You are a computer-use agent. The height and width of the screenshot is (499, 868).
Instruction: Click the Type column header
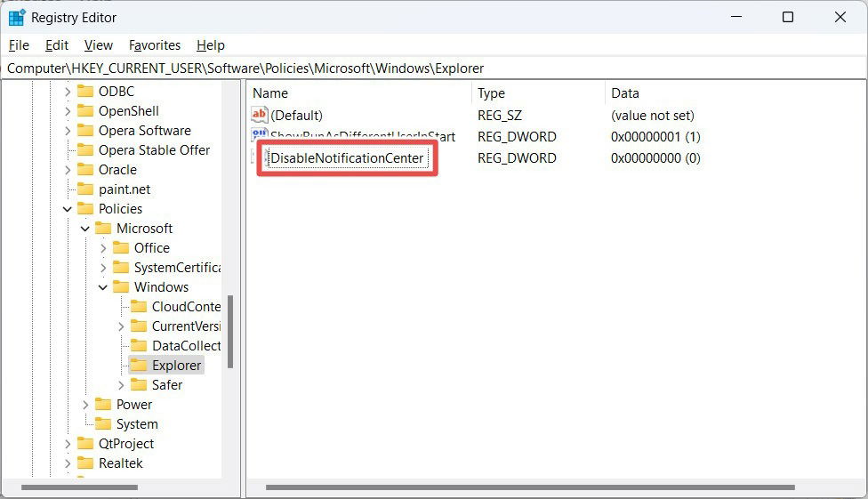click(x=538, y=93)
